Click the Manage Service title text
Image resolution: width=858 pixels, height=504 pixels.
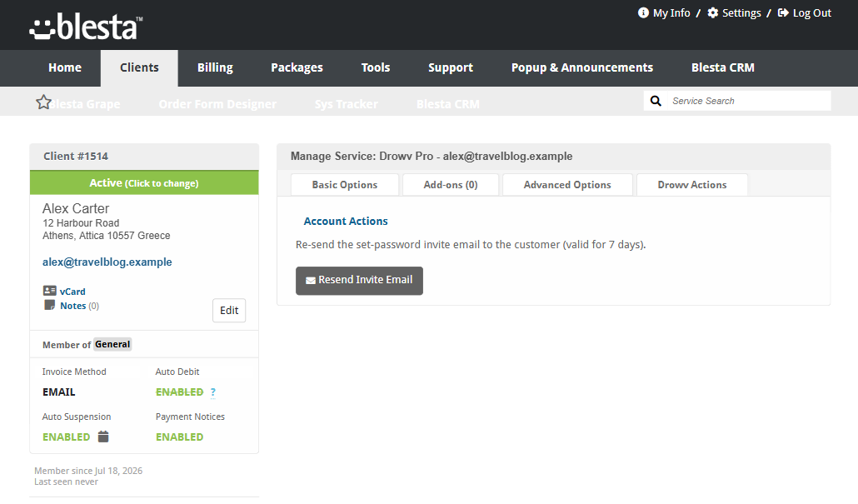[x=431, y=157]
